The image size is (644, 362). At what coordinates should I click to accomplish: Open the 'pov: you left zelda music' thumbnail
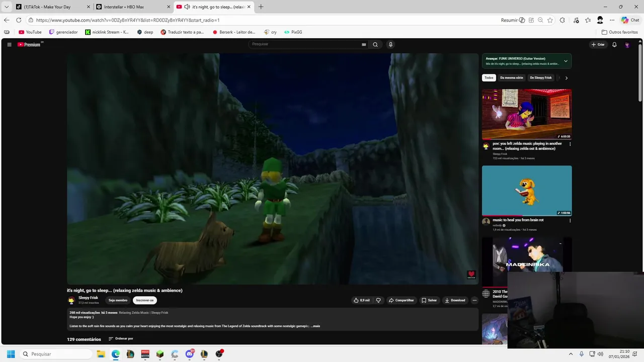[x=527, y=114]
